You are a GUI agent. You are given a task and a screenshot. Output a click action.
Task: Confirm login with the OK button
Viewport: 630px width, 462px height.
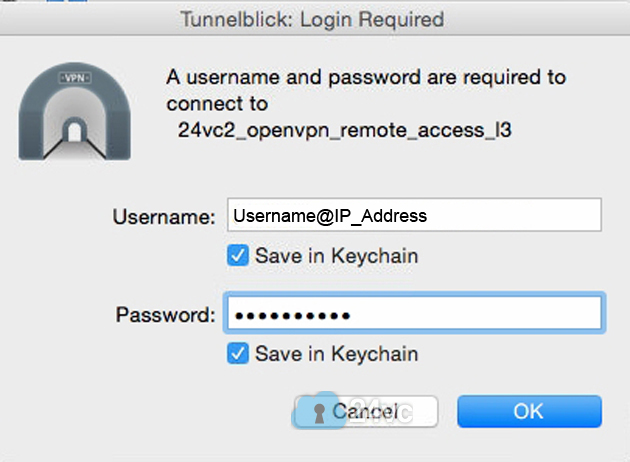pyautogui.click(x=529, y=411)
